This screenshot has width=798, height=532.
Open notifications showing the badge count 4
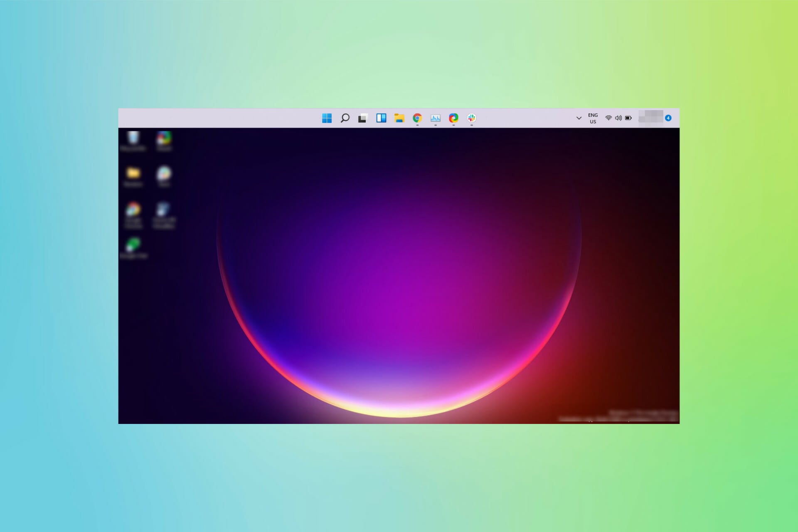[668, 118]
